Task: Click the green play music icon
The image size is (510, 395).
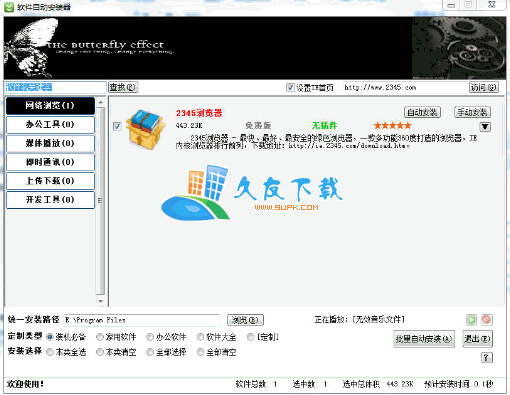Action: pyautogui.click(x=471, y=320)
